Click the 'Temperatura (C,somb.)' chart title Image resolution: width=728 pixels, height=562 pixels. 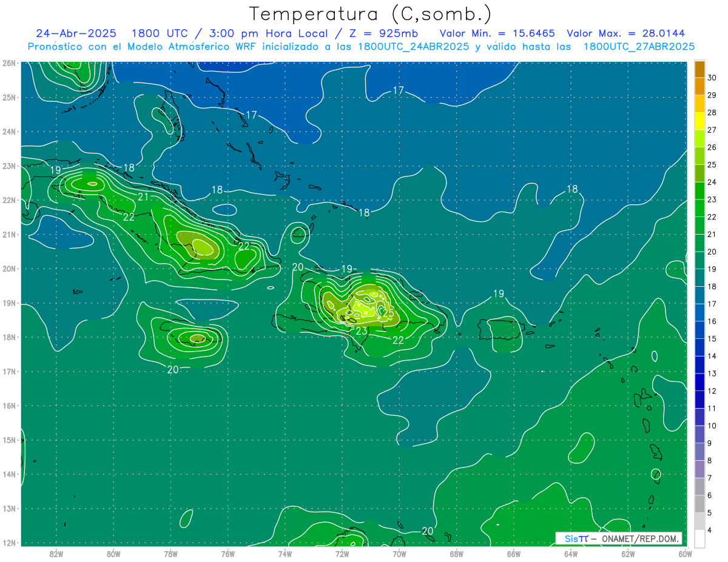tap(371, 14)
